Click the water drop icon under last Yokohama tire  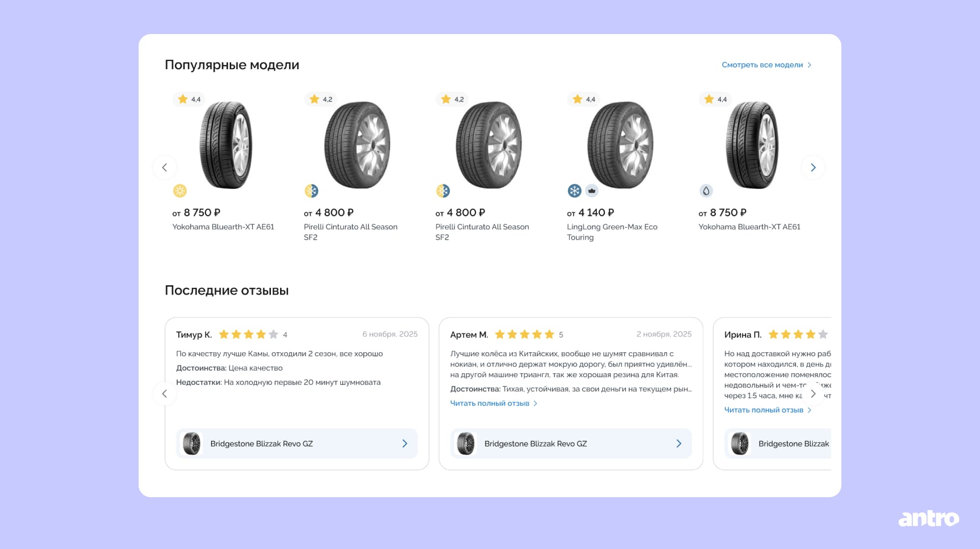tap(706, 191)
